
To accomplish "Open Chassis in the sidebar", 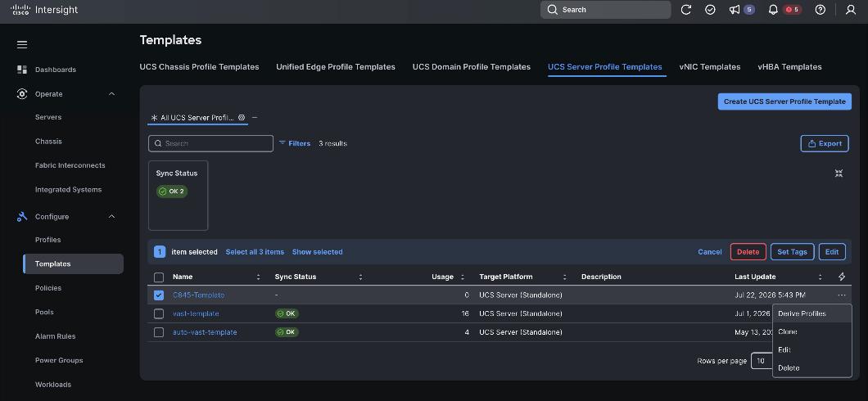I will [x=48, y=141].
